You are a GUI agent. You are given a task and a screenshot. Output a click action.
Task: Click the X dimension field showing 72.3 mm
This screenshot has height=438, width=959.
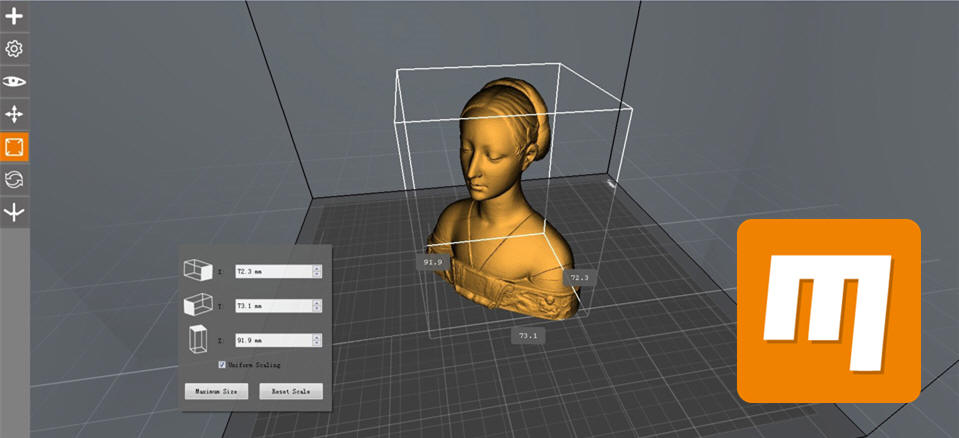click(274, 271)
